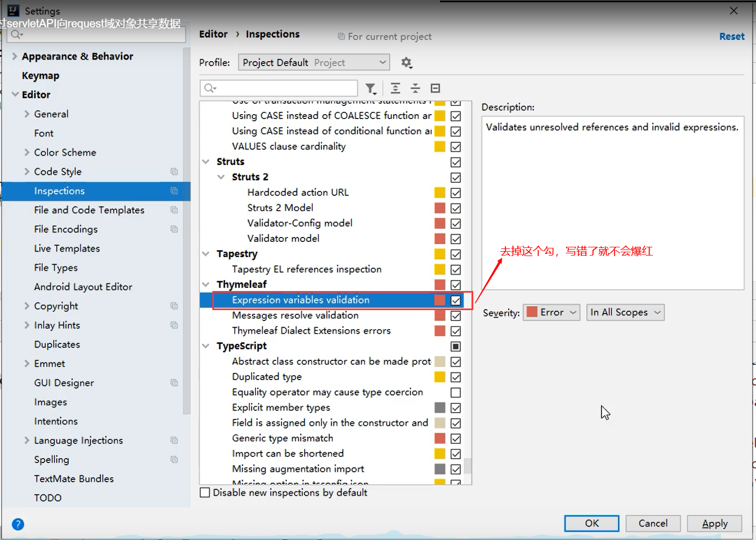The image size is (756, 540).
Task: Click the inspections list vertical scrollbar
Action: 468,465
